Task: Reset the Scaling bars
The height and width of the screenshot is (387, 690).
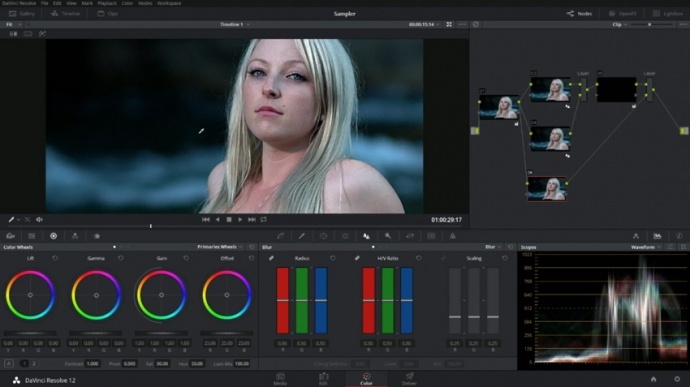Action: click(x=505, y=258)
